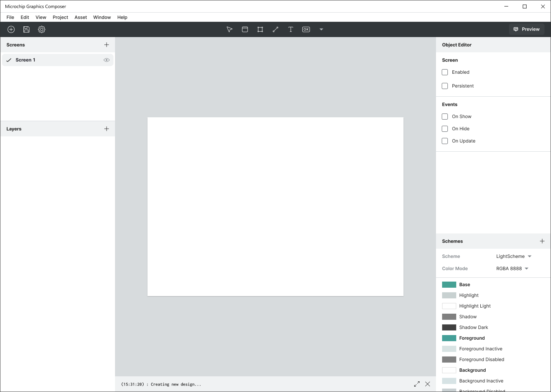Screen dimensions: 551x392
Task: Expand the toolbar widget dropdown arrow
Action: point(321,29)
